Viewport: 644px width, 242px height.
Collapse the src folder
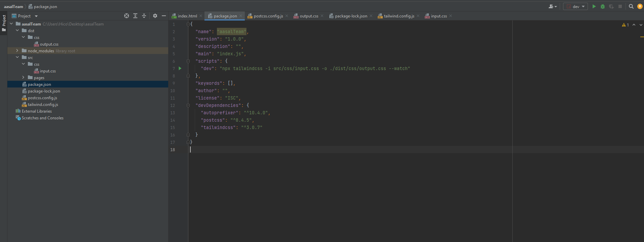[17, 57]
